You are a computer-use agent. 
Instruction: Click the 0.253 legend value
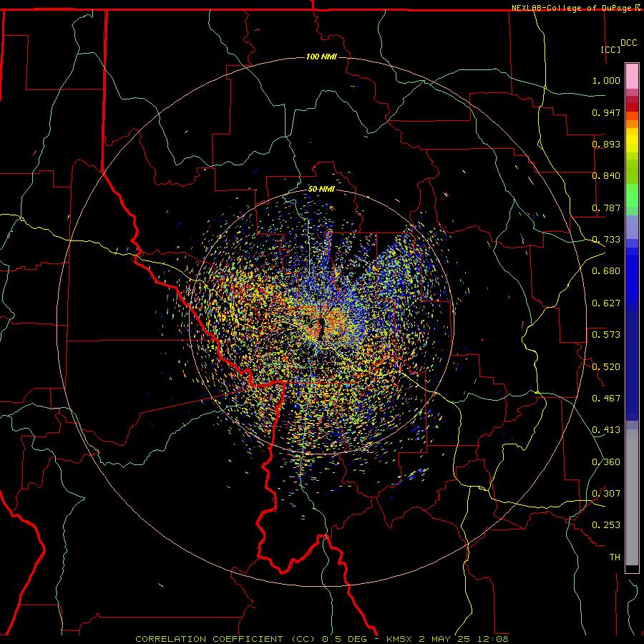tap(606, 525)
